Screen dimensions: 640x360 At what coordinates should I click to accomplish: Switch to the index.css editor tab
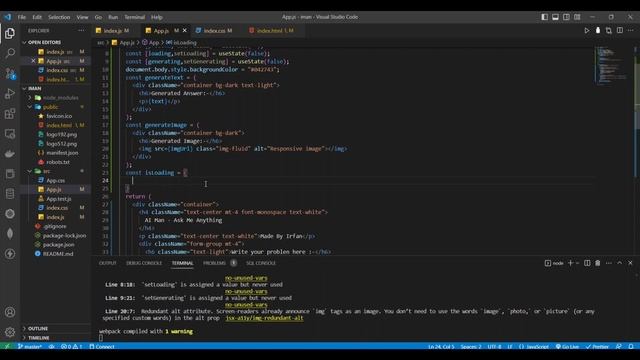pos(217,31)
